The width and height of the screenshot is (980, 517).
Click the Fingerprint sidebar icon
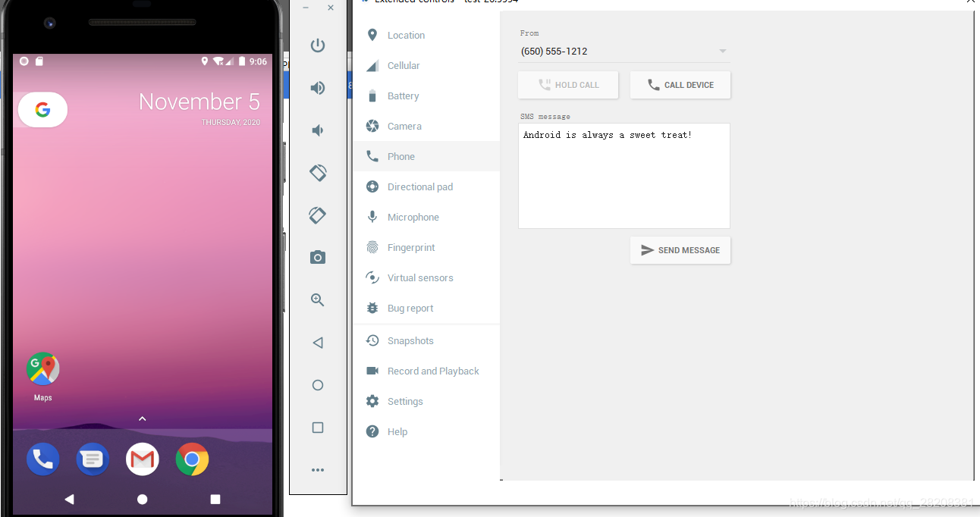point(372,247)
